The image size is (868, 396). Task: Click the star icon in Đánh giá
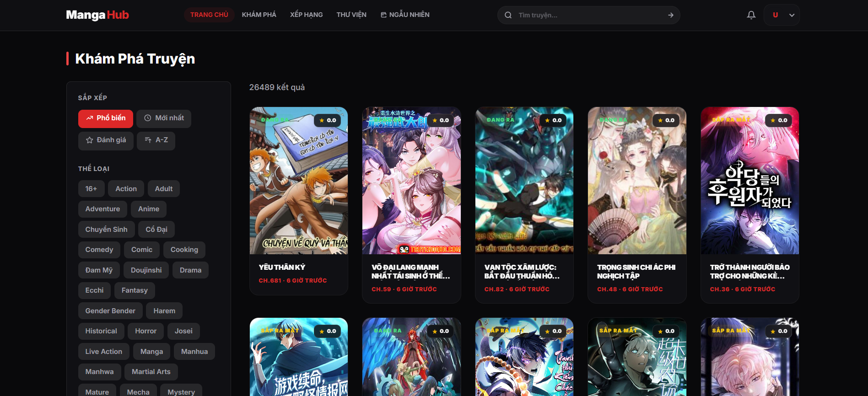tap(90, 140)
